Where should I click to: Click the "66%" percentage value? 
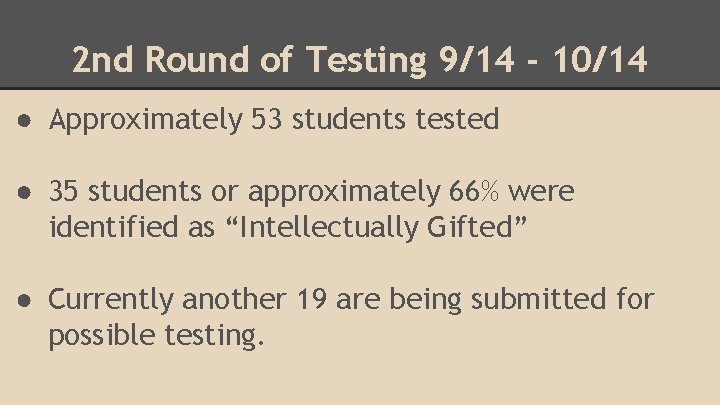[x=474, y=191]
